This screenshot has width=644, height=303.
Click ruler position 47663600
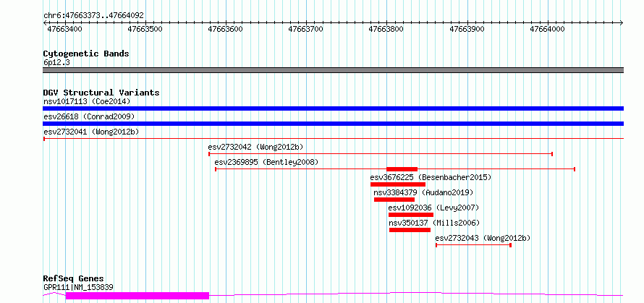click(x=226, y=29)
